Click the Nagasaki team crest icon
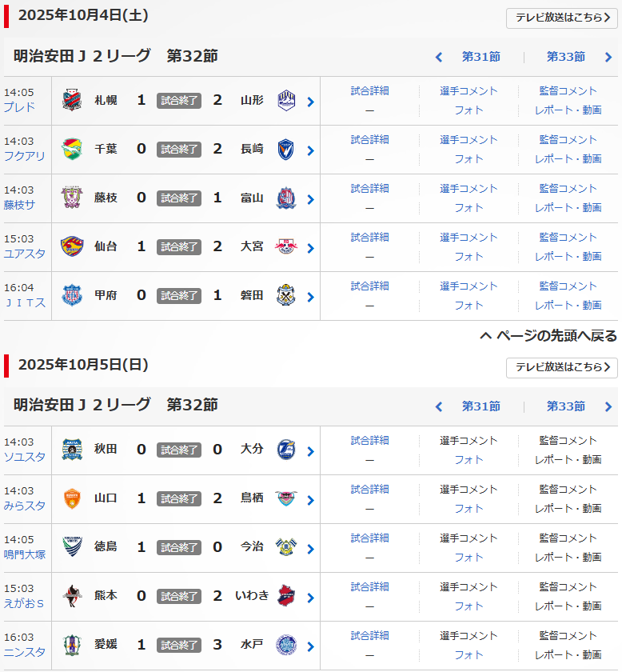Screen dimensions: 622x672 coord(286,150)
